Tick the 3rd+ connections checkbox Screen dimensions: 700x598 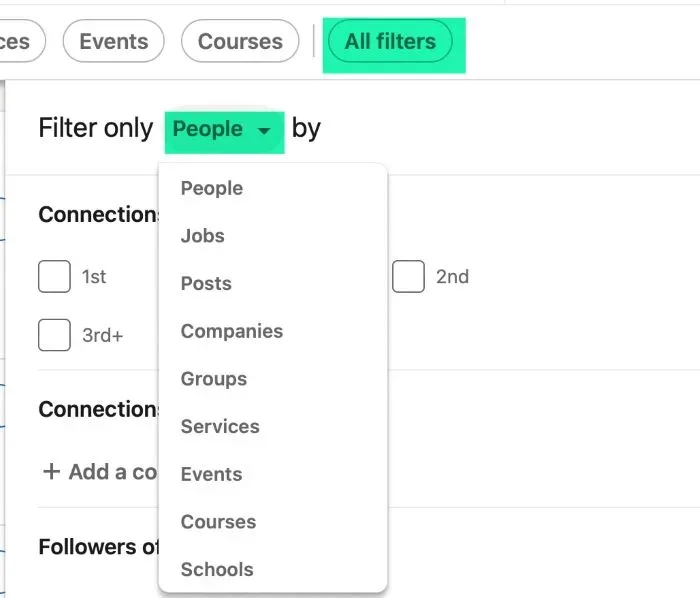pyautogui.click(x=54, y=335)
